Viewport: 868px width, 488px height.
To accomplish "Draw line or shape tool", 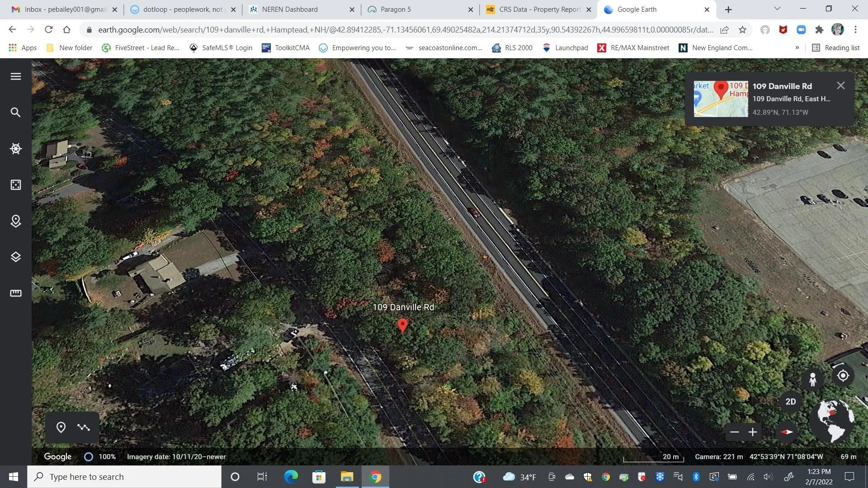I will click(x=84, y=427).
